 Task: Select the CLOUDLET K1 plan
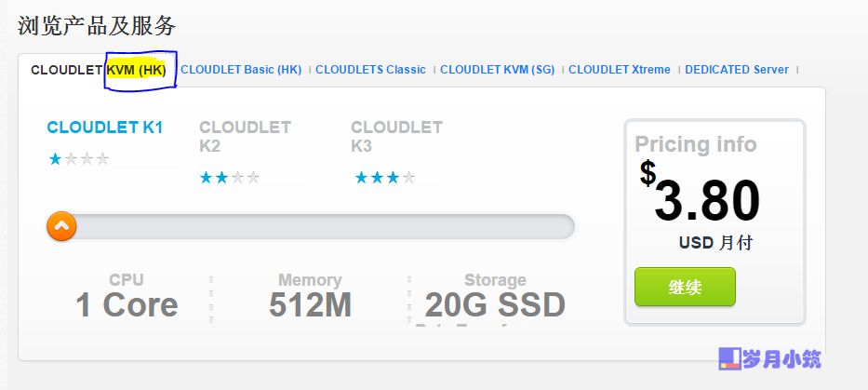pos(104,128)
